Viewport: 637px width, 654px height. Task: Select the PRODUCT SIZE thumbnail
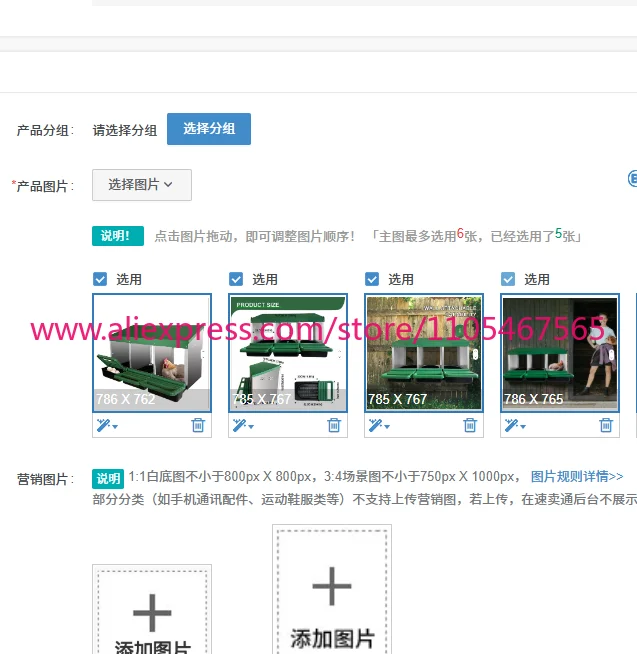click(288, 353)
